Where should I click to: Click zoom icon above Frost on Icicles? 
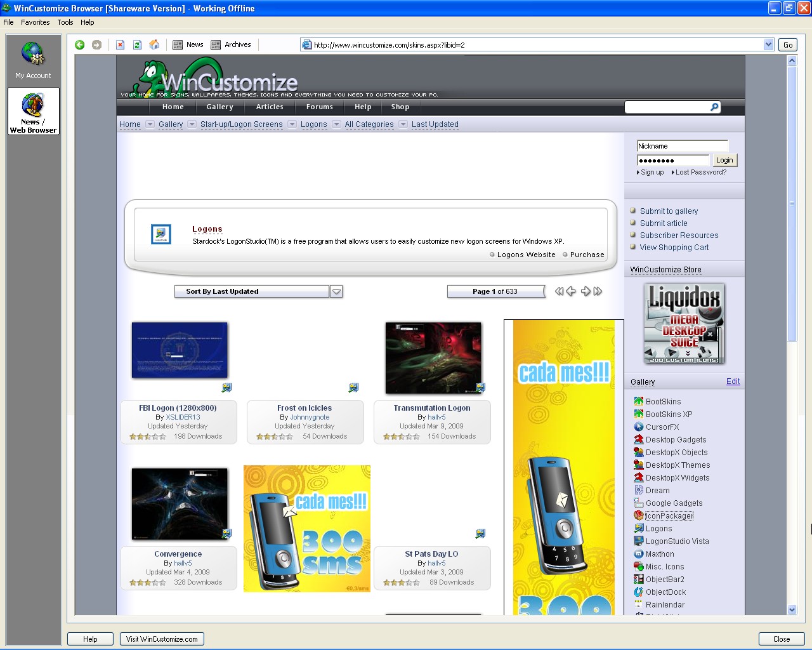[353, 387]
